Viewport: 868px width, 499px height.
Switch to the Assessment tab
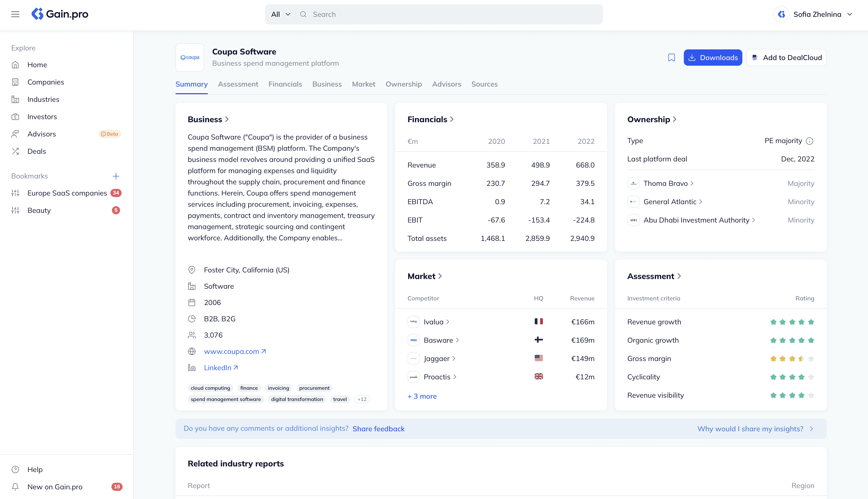click(238, 84)
